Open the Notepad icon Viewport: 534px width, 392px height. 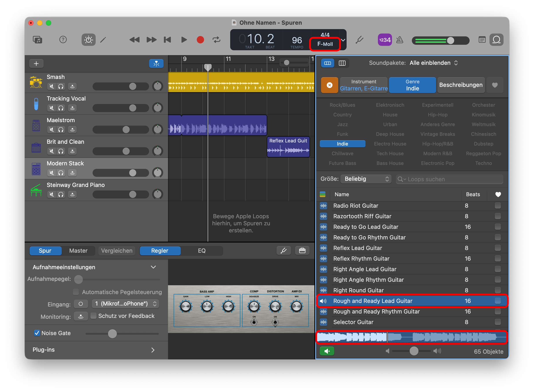(482, 40)
